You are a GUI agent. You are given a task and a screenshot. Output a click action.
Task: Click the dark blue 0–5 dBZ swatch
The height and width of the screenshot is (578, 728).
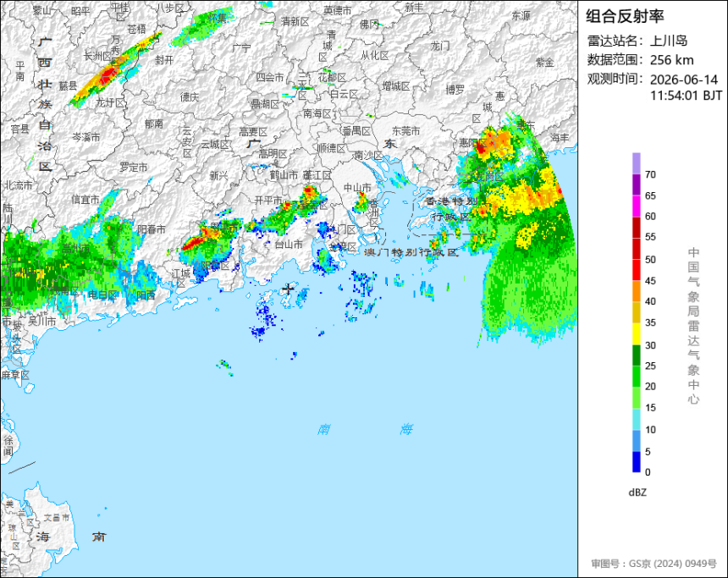pyautogui.click(x=636, y=462)
